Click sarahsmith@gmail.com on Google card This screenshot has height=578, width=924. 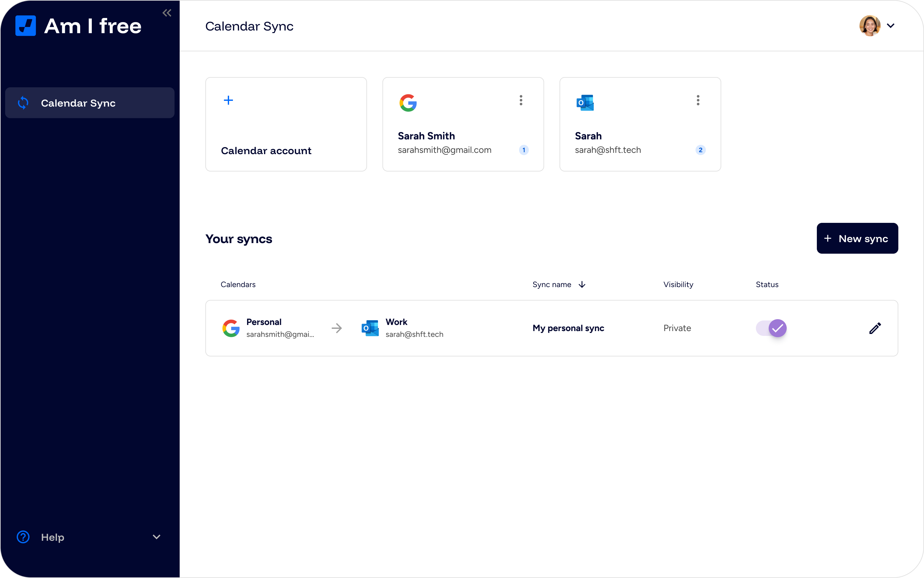point(444,150)
